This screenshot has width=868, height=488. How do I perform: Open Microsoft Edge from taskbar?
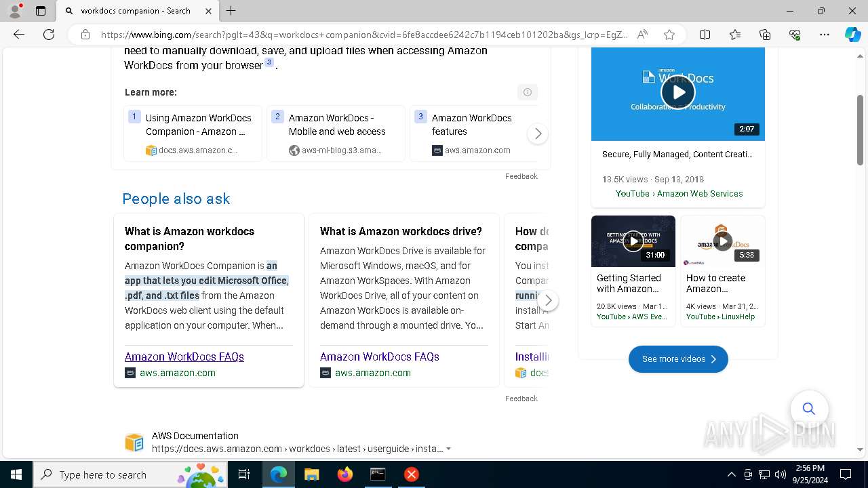pos(279,474)
